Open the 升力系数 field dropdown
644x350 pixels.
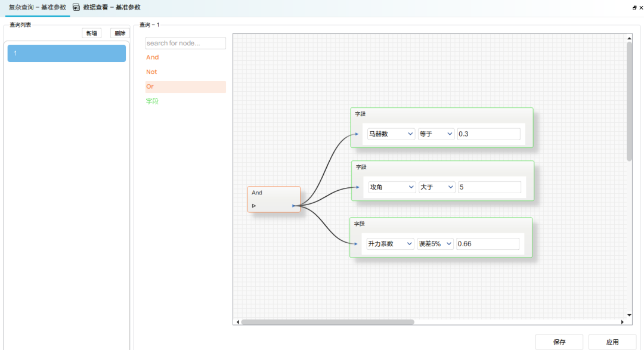point(390,244)
